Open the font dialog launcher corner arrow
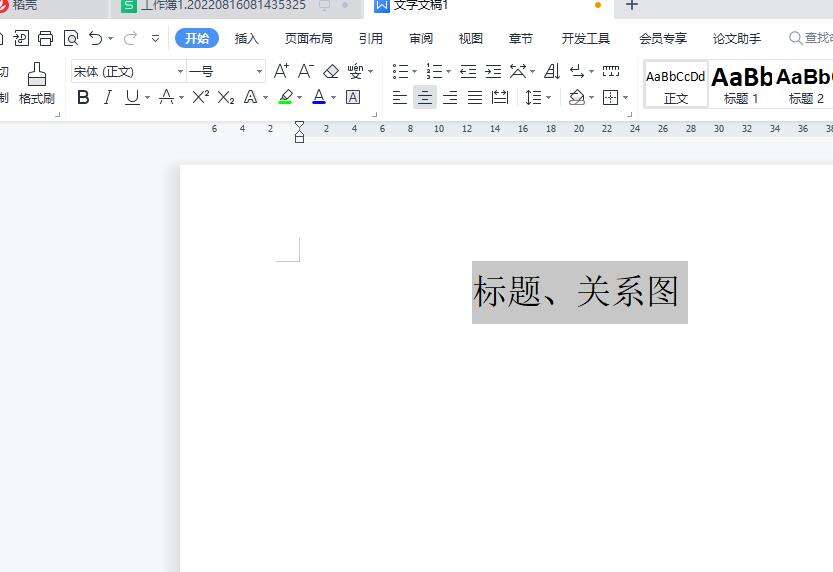The height and width of the screenshot is (572, 833). 374,114
